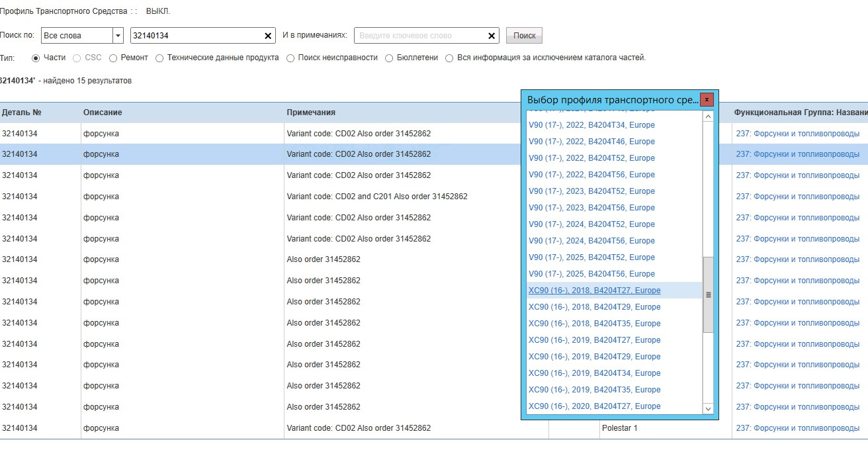Select the note with CD02 and C201

(x=377, y=197)
